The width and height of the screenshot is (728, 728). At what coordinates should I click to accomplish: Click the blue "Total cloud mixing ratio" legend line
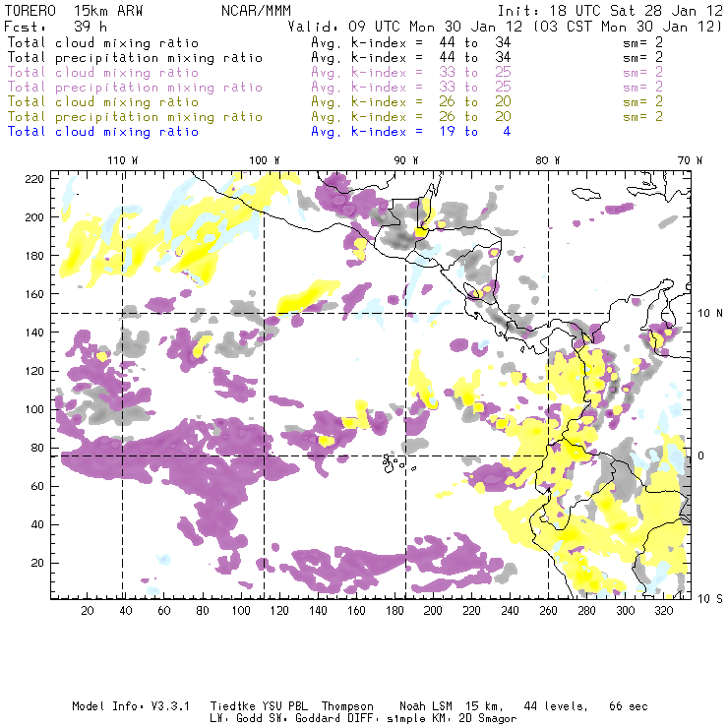click(103, 132)
